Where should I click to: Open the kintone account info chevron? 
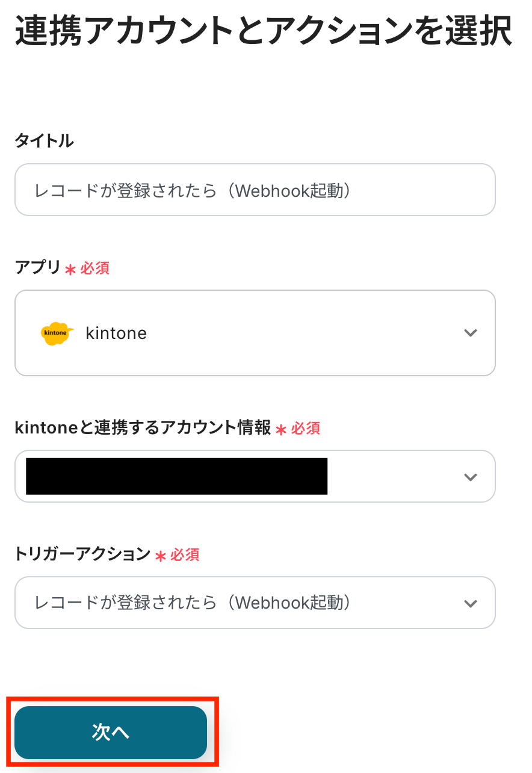coord(471,477)
